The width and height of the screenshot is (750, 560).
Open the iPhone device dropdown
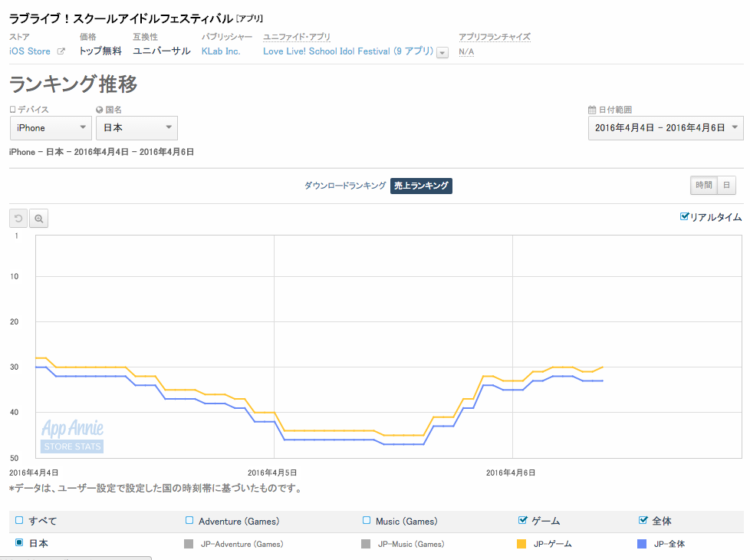pyautogui.click(x=51, y=128)
